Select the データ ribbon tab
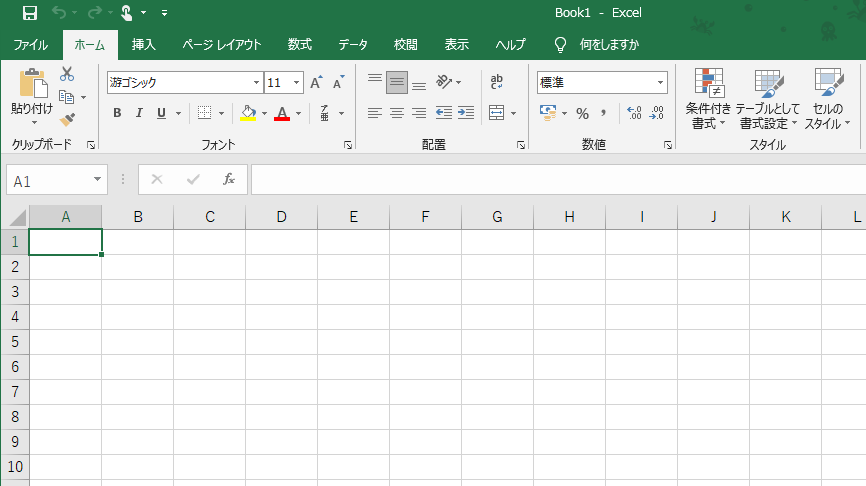Screen dimensions: 866x486 pos(353,45)
